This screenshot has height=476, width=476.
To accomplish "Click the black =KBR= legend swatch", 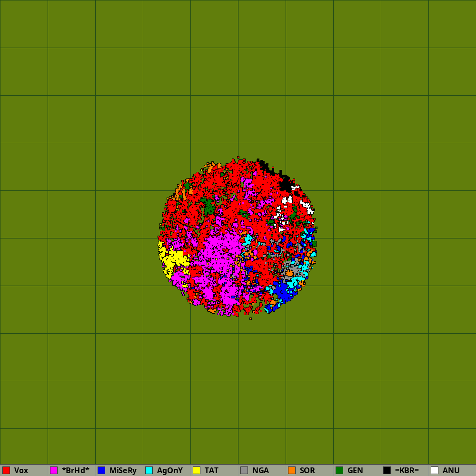I will point(387,470).
